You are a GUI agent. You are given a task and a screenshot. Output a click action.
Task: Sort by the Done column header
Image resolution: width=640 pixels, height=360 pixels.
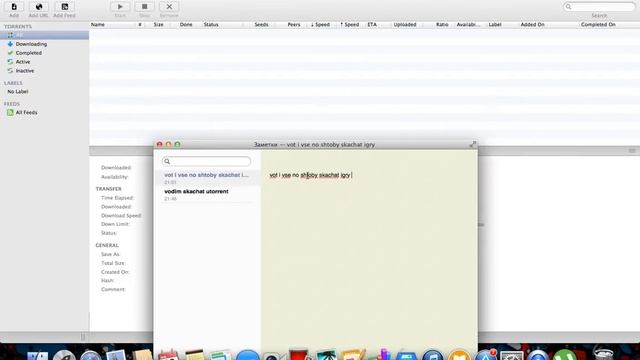click(186, 24)
